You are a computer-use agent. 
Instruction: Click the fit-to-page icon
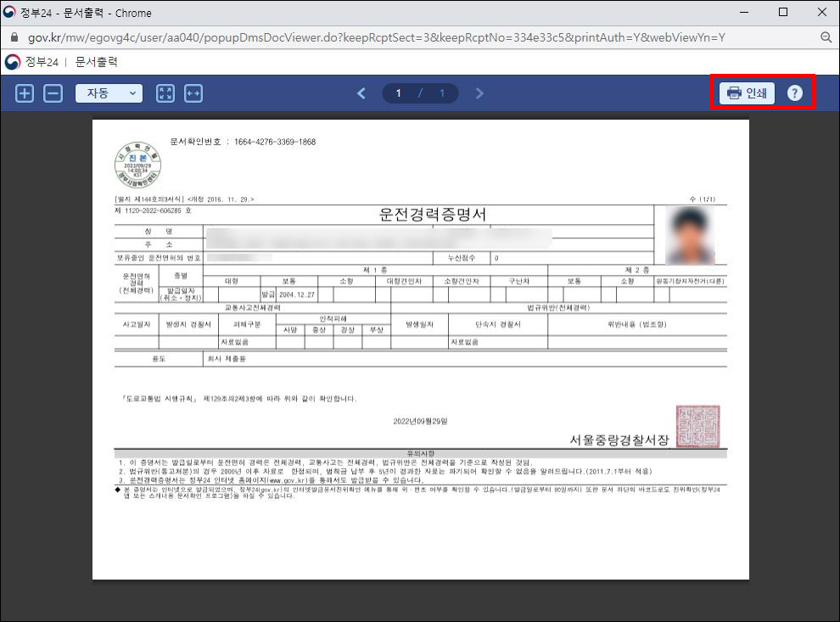tap(165, 93)
